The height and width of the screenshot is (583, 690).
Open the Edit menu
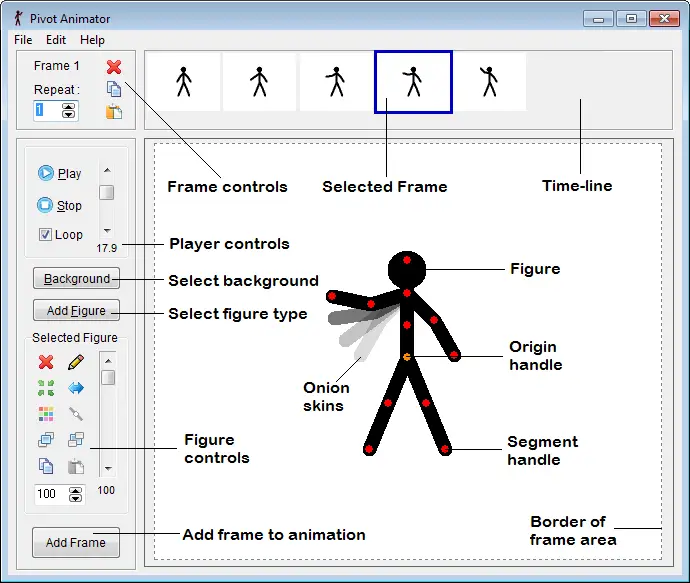click(x=56, y=40)
